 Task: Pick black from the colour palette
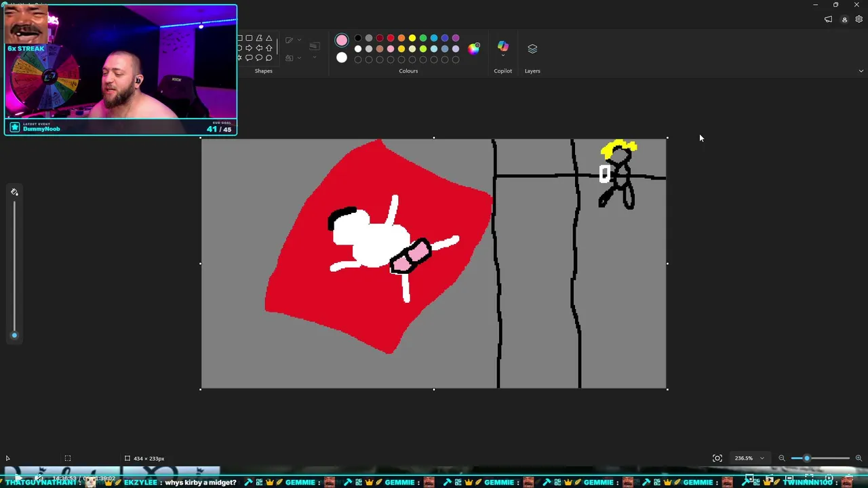(358, 38)
